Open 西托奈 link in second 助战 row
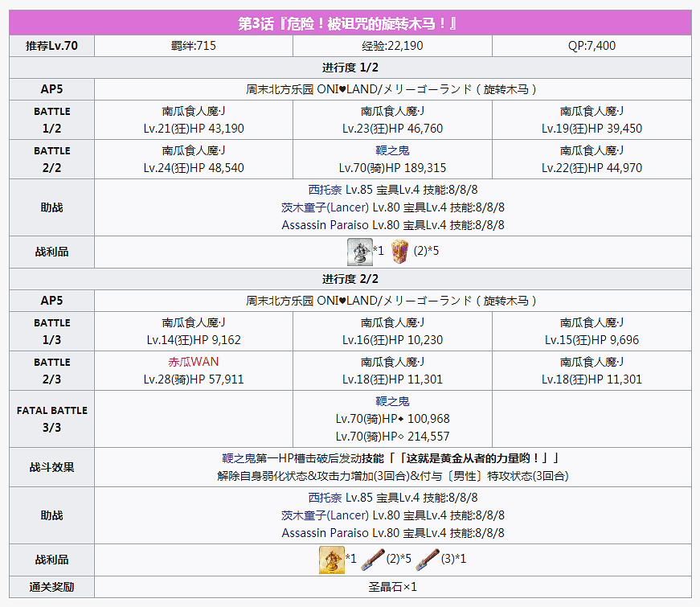Viewport: 700px width, 607px height. (325, 497)
